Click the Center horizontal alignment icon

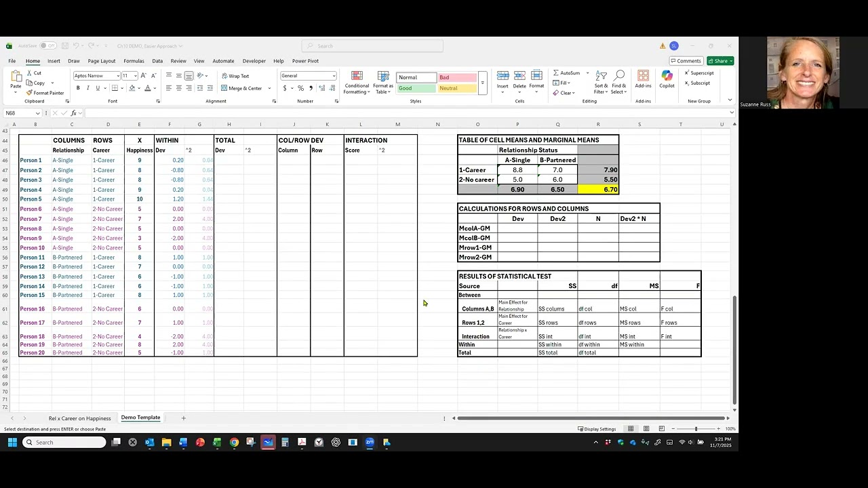tap(178, 88)
